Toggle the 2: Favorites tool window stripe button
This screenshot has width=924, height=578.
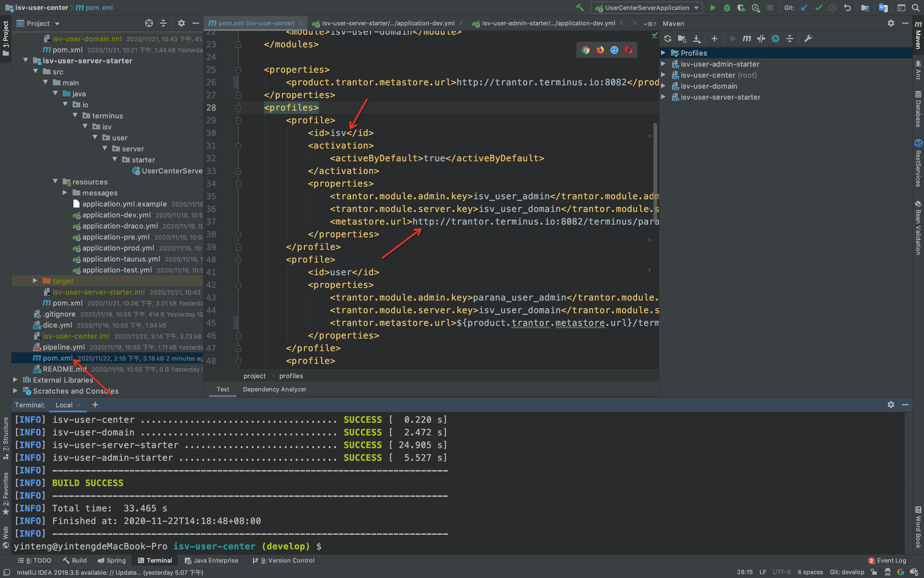pyautogui.click(x=5, y=494)
